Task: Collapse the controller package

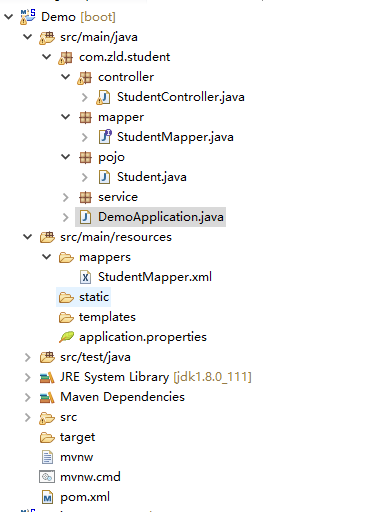Action: click(66, 77)
